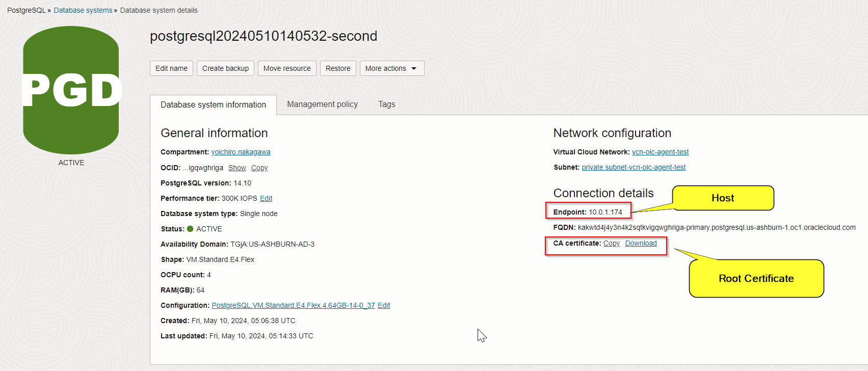Open the vcn-oic-agent-test network link
Screen dimensions: 868x371
coord(660,152)
